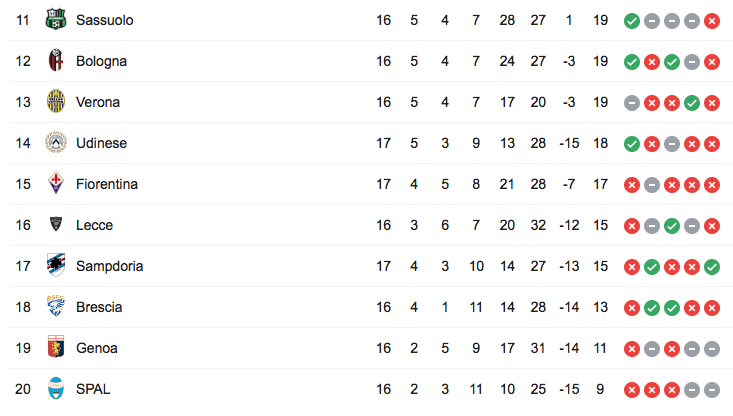
Task: Click Verona's first grey draw form icon
Action: [x=631, y=103]
